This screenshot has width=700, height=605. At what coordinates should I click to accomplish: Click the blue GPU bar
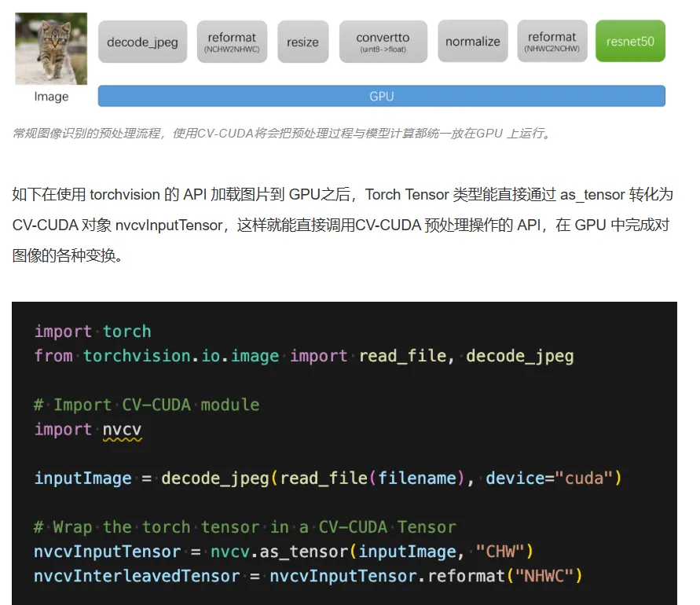pos(382,96)
